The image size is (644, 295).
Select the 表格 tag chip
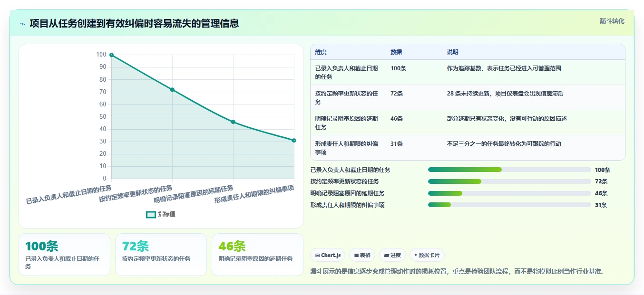click(362, 255)
